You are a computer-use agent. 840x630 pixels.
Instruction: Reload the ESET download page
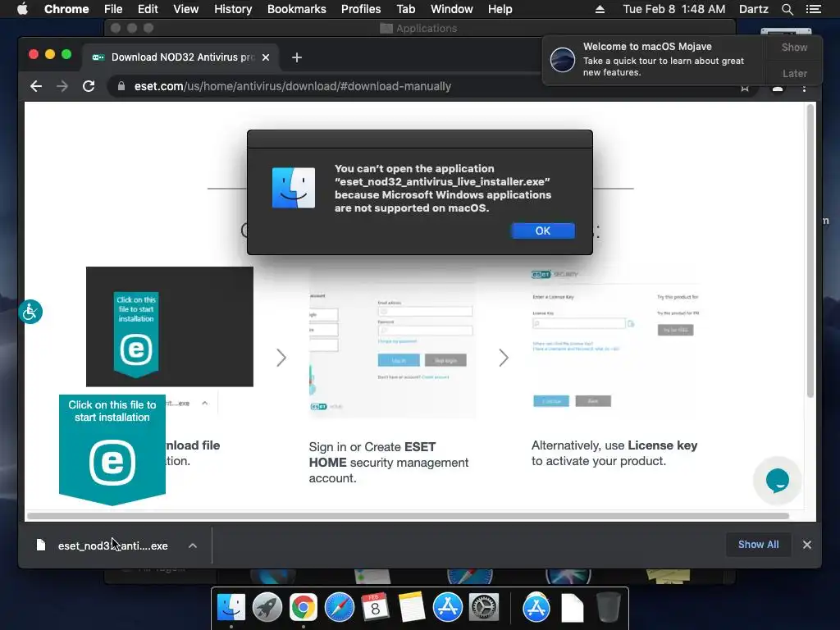click(x=89, y=86)
